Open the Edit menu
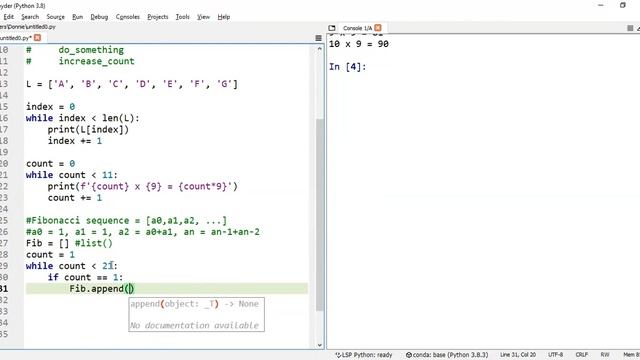The height and width of the screenshot is (360, 640). click(9, 17)
